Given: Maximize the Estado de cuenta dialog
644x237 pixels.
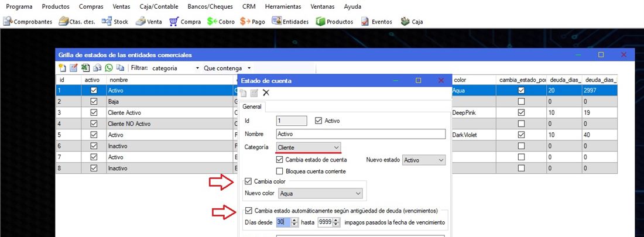Looking at the screenshot, I should pos(418,81).
